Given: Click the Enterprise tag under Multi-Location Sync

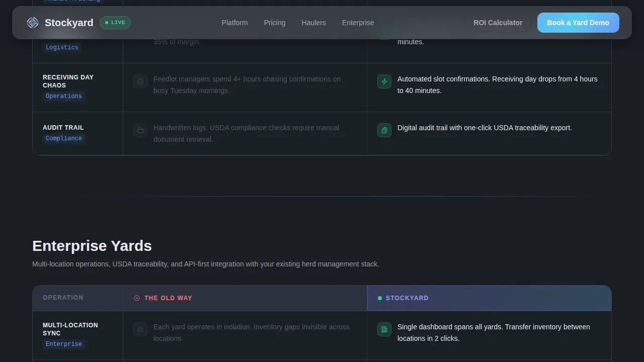Looking at the screenshot, I should point(63,344).
